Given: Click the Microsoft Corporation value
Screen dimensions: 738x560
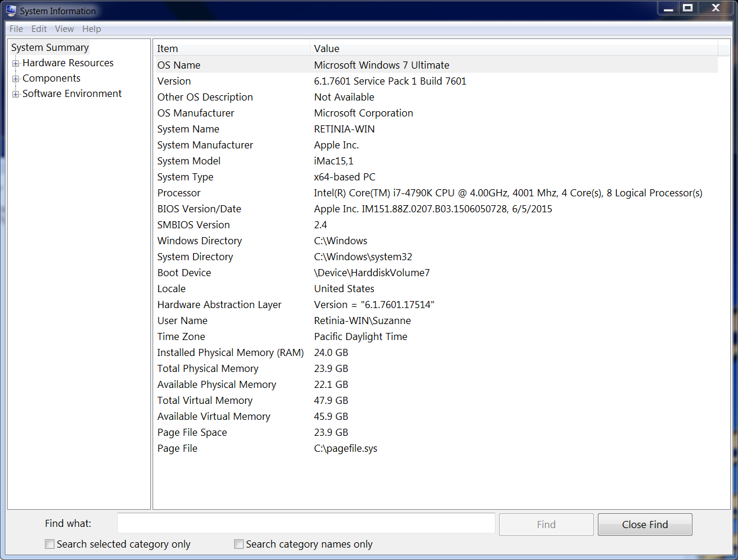Looking at the screenshot, I should [364, 113].
